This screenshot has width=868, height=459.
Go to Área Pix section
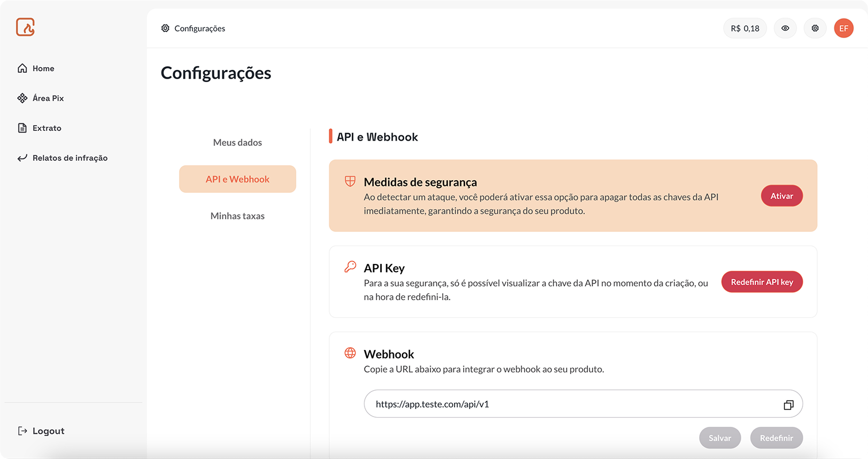40,98
